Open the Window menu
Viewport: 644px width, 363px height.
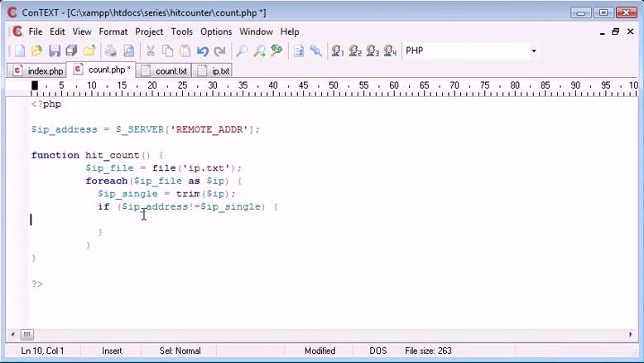click(x=256, y=31)
